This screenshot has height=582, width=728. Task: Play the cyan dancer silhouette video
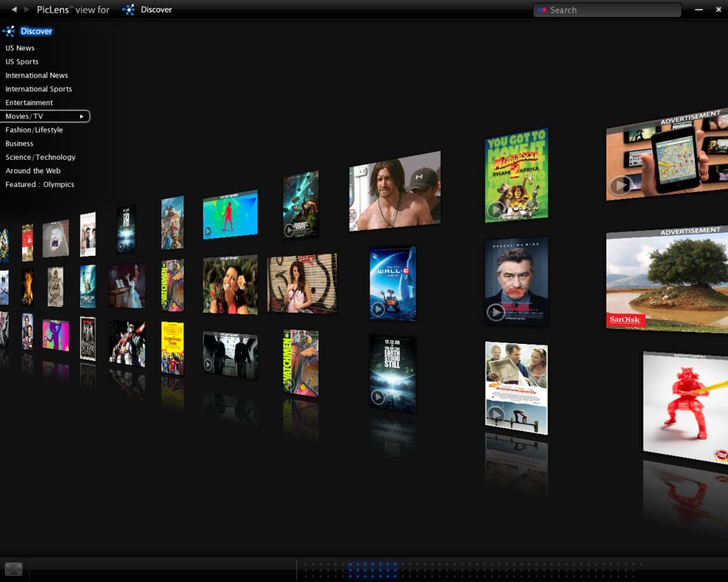tap(208, 231)
